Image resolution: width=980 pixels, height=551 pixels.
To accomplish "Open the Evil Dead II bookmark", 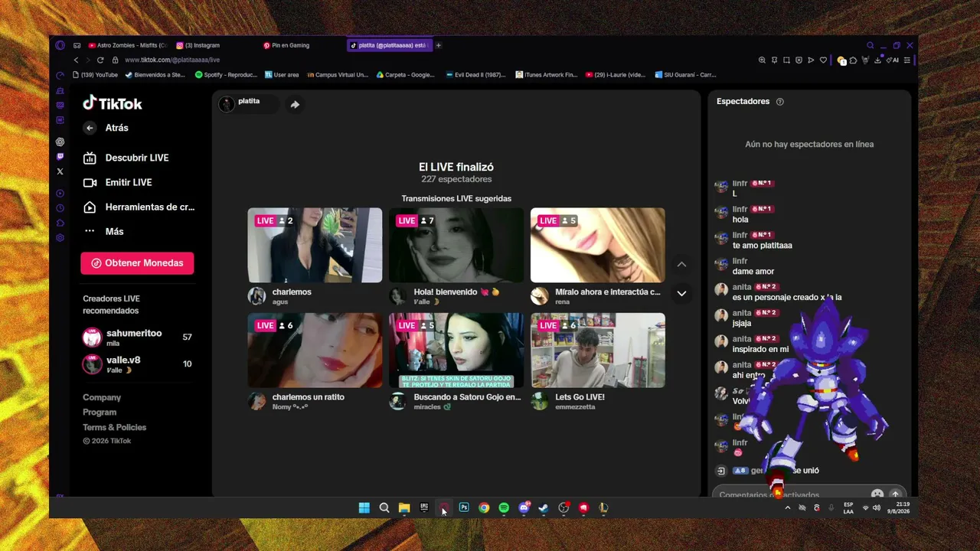I will tap(475, 75).
